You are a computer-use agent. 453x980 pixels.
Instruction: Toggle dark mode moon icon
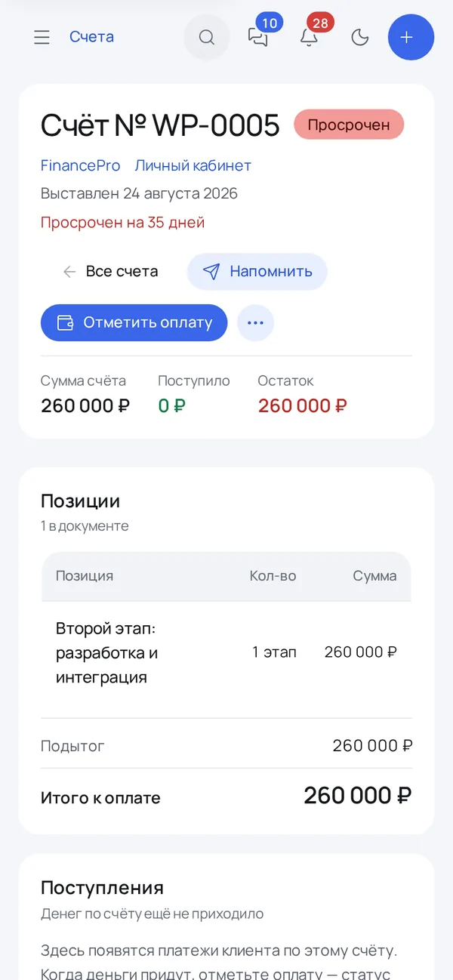[360, 37]
